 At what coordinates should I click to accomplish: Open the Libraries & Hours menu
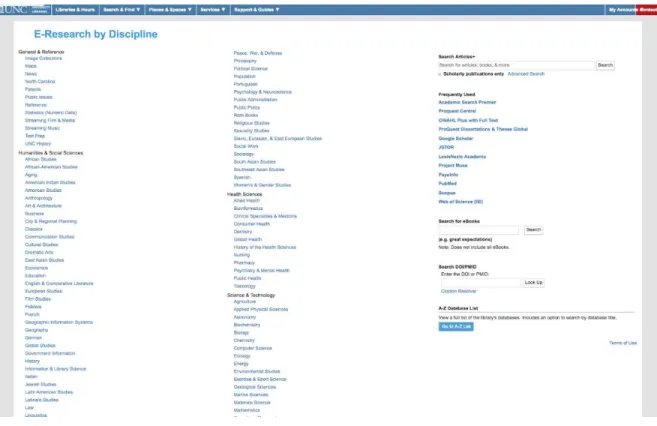tap(75, 10)
